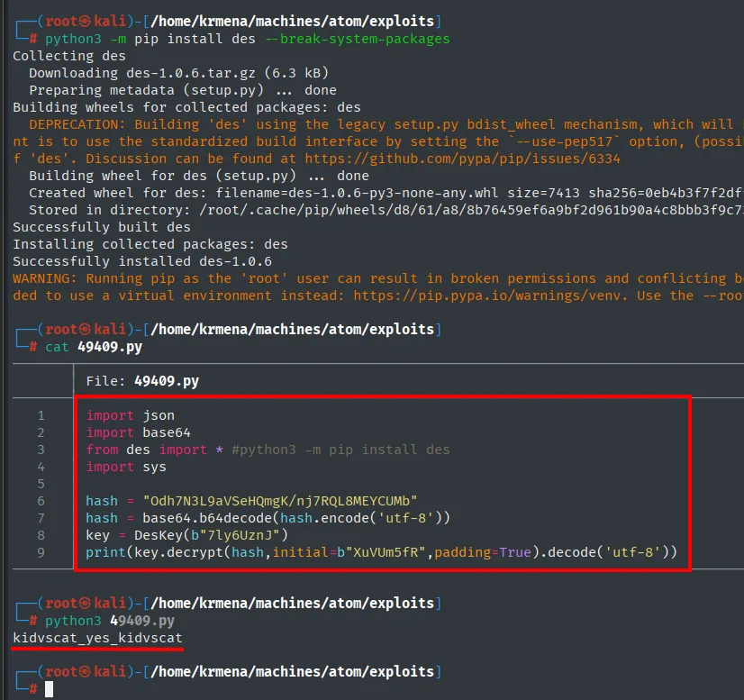
Task: Click the 'Created wheel for des' line
Action: pos(386,193)
